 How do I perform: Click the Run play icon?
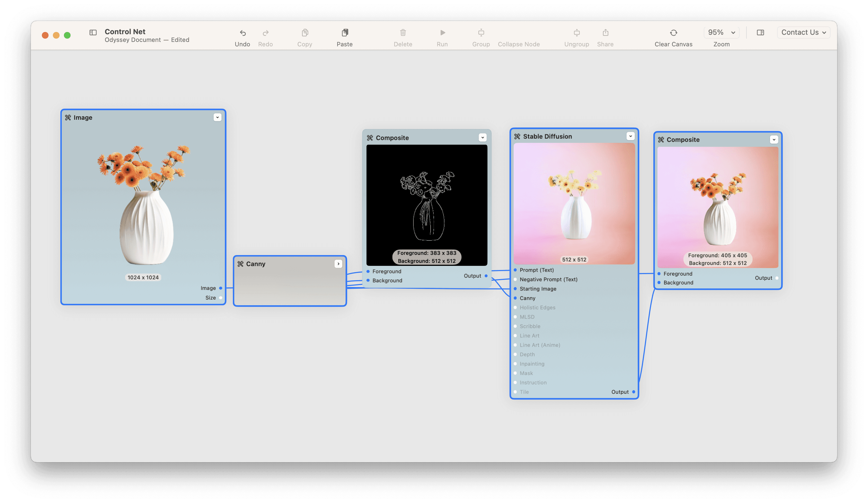click(x=443, y=33)
